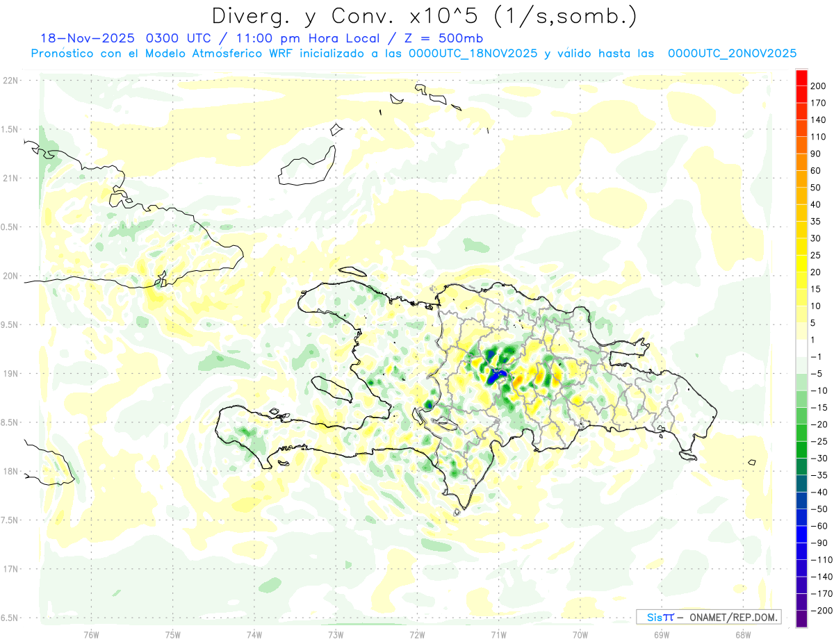Click the "8.5N" latitude label

pyautogui.click(x=10, y=422)
